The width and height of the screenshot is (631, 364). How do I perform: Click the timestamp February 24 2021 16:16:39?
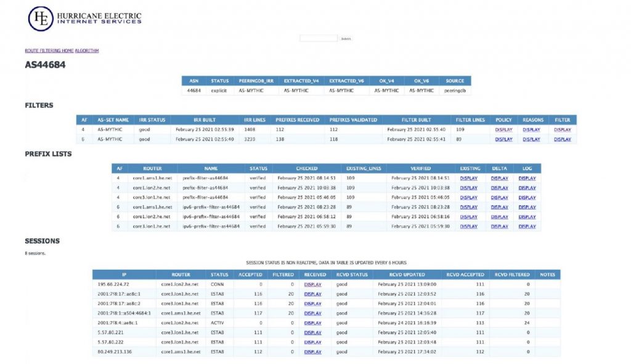(407, 323)
